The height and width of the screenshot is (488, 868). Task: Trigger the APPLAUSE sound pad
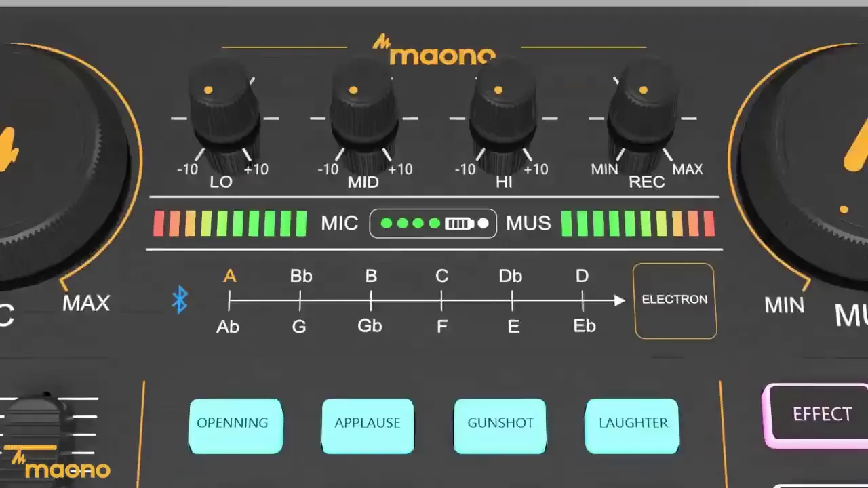point(368,426)
